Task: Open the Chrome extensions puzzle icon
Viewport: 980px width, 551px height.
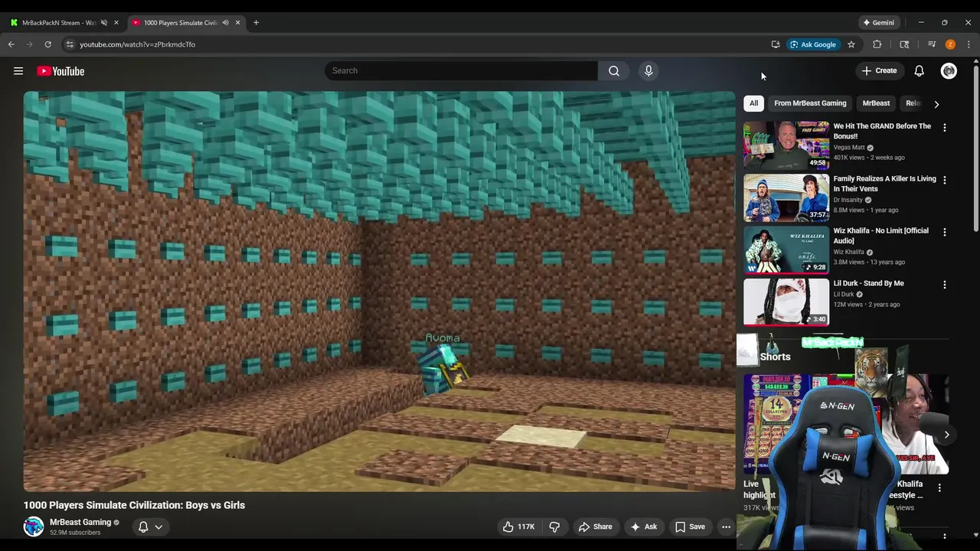Action: point(877,44)
